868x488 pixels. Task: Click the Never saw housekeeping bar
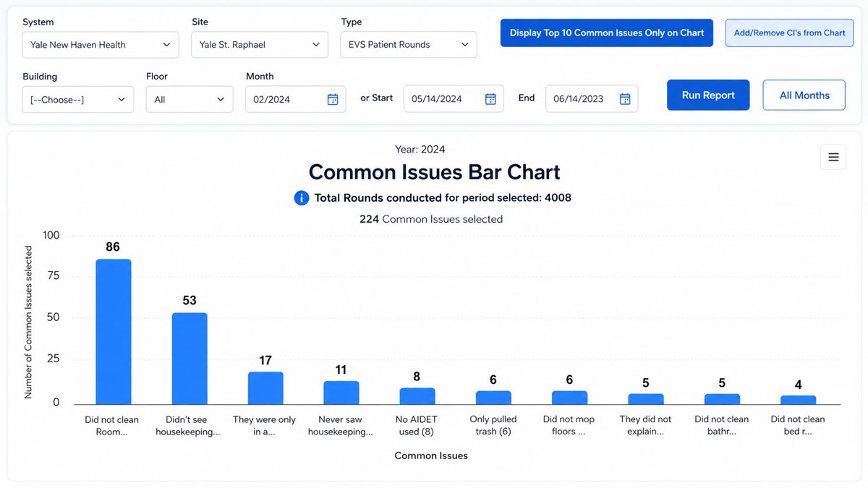(341, 393)
